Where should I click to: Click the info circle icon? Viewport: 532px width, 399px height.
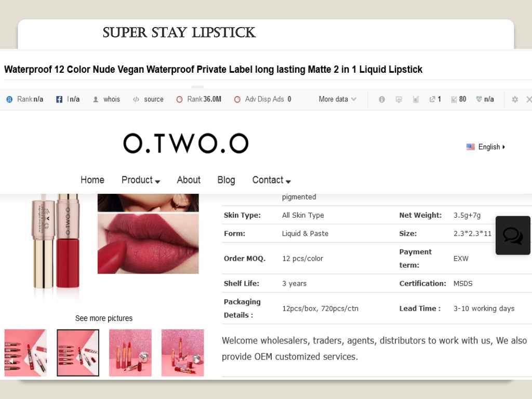click(x=382, y=99)
